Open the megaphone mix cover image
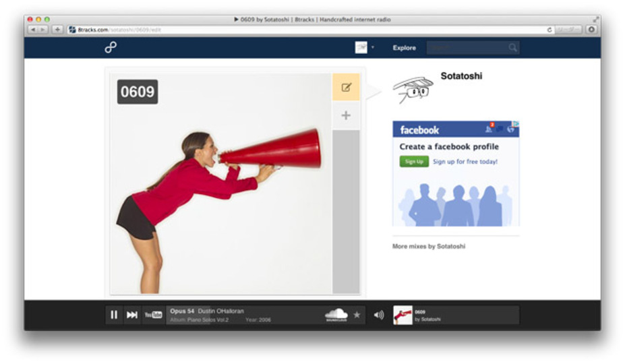This screenshot has height=364, width=625. click(221, 184)
